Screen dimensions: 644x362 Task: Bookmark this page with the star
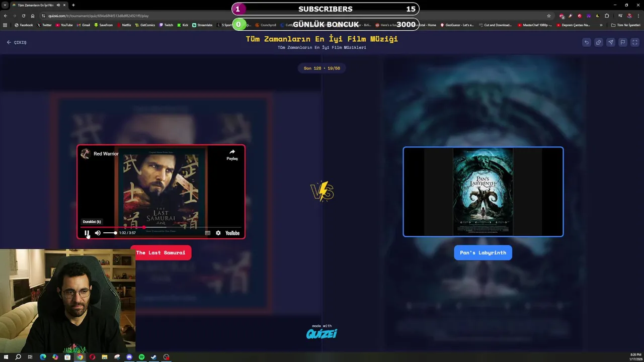click(549, 16)
